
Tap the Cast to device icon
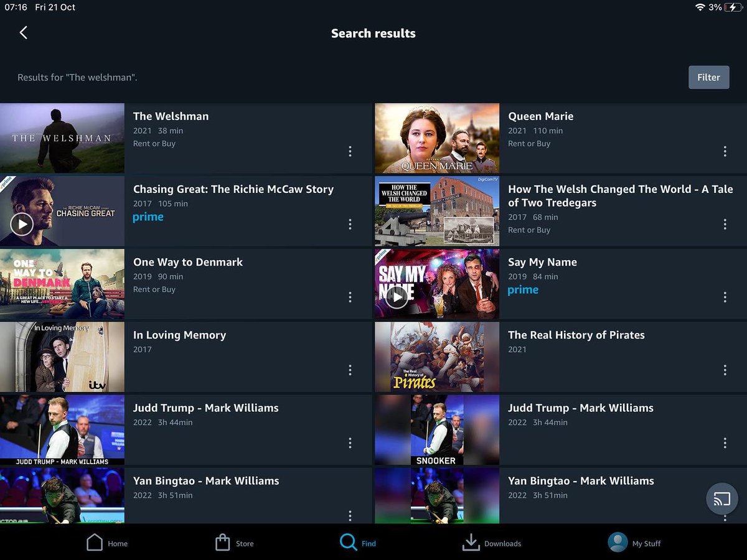pyautogui.click(x=722, y=499)
